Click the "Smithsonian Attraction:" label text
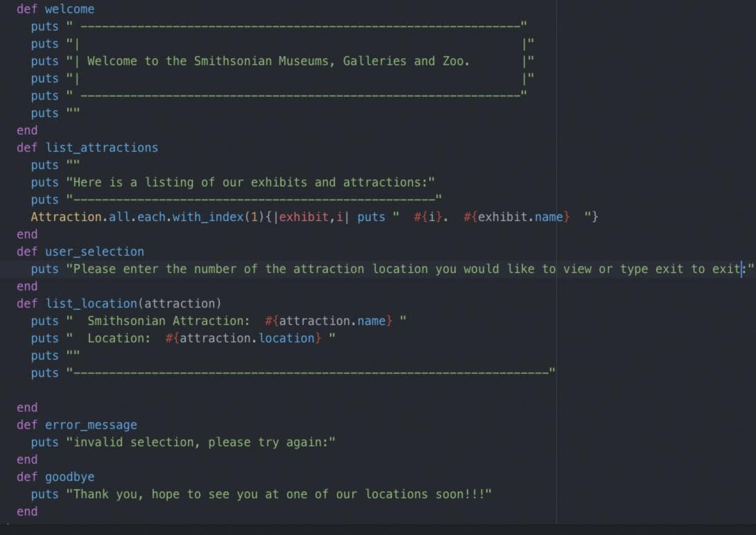 (x=169, y=321)
